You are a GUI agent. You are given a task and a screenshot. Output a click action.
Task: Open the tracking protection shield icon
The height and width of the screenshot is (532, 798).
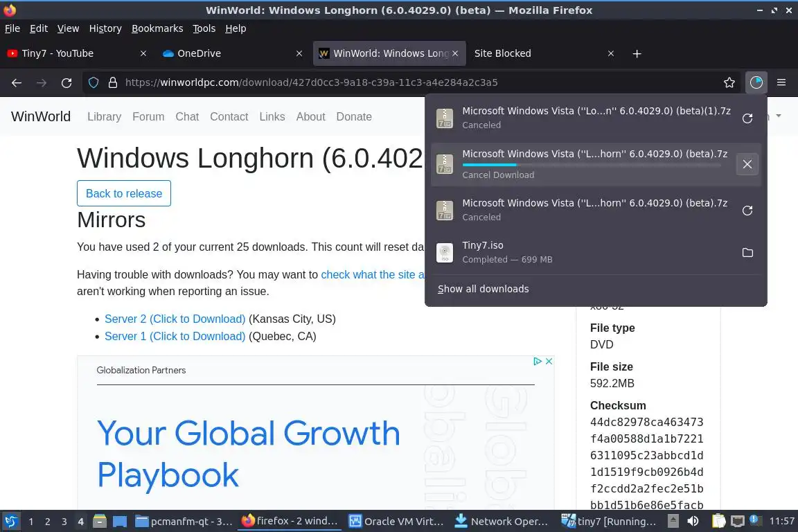tap(94, 82)
